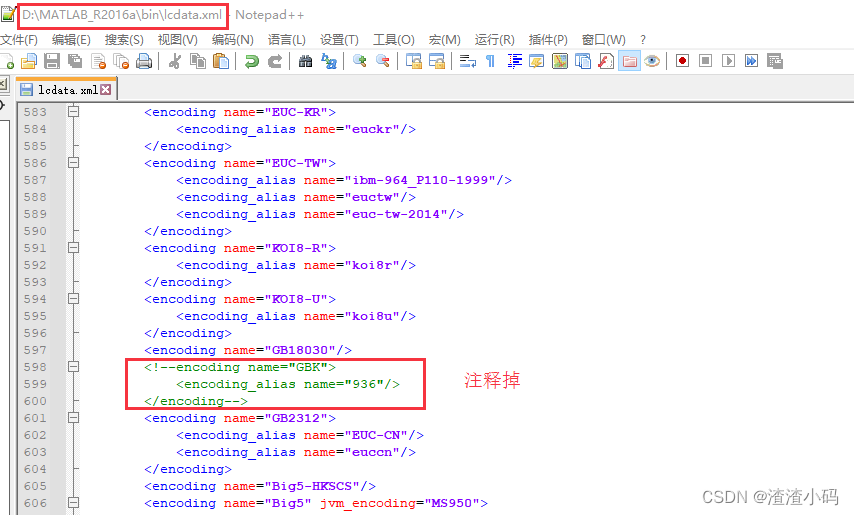This screenshot has height=515, width=854.
Task: Collapse the commented GBK block at line 598
Action: (x=73, y=367)
